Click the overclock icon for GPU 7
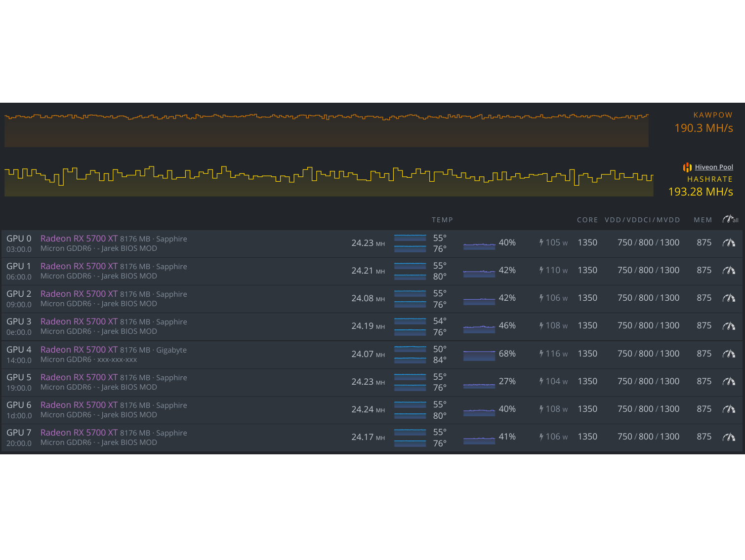Screen dimensions: 745x560 point(729,437)
